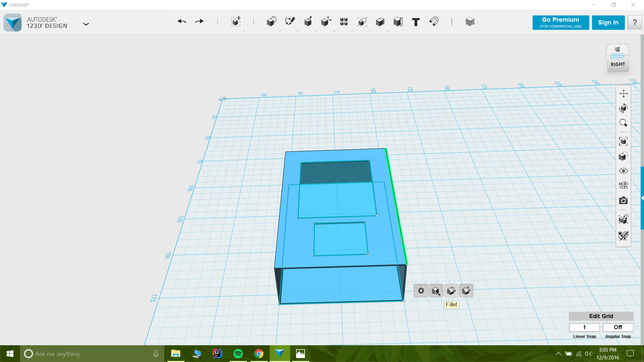Click the Tweak tool in context toolbar
Image resolution: width=644 pixels, height=362 pixels.
[x=436, y=291]
